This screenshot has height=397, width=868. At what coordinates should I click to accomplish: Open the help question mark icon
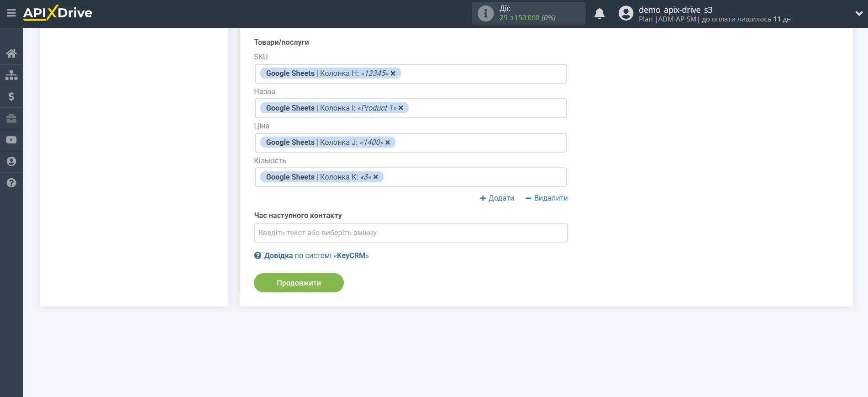tap(11, 183)
